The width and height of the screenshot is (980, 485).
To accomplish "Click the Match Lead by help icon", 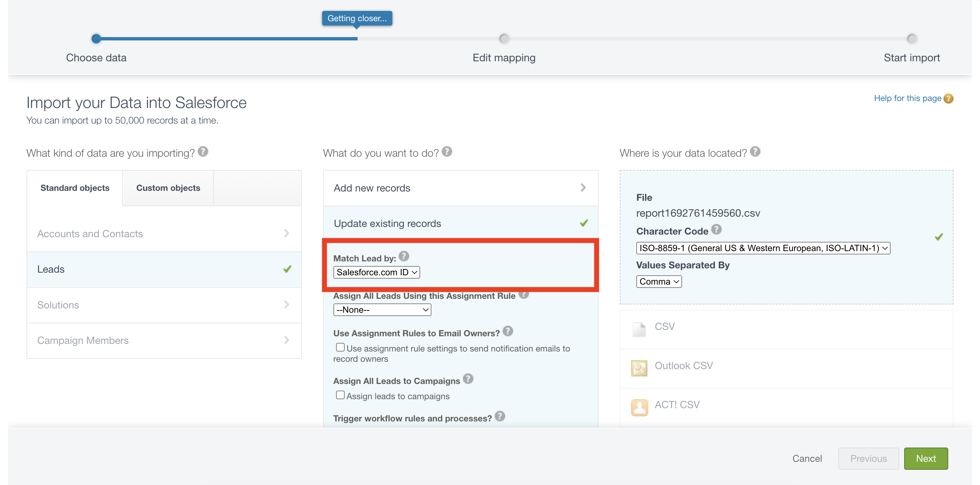I will [404, 256].
